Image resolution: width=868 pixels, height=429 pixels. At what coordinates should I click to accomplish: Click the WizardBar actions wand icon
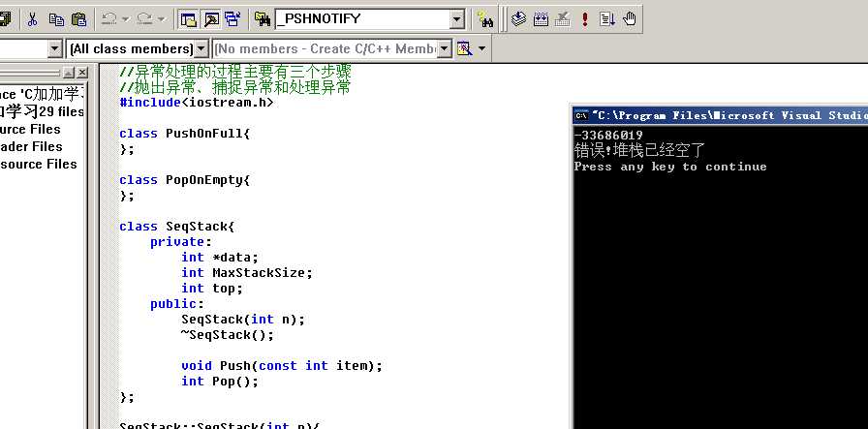(x=464, y=48)
